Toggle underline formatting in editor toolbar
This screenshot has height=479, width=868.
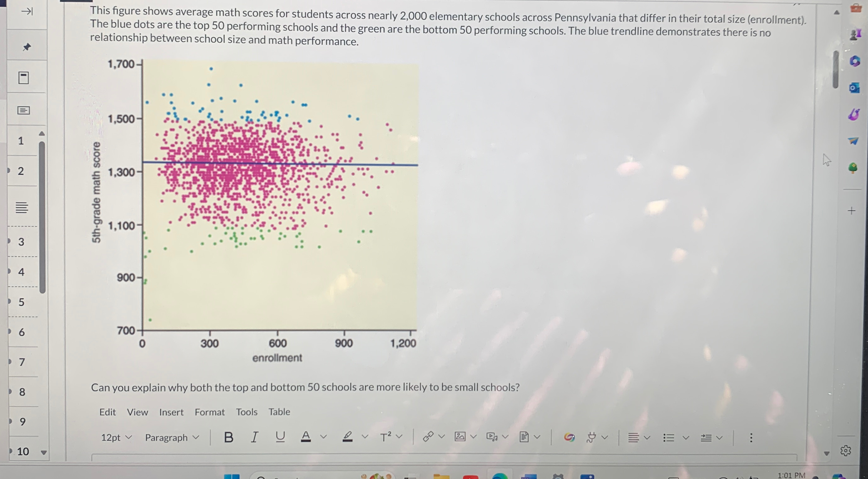click(x=280, y=437)
